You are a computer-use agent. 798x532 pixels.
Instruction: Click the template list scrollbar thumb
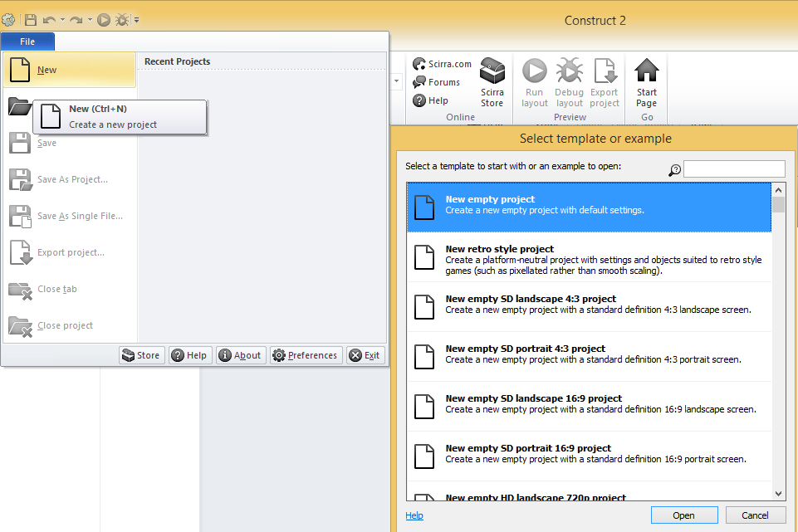778,204
